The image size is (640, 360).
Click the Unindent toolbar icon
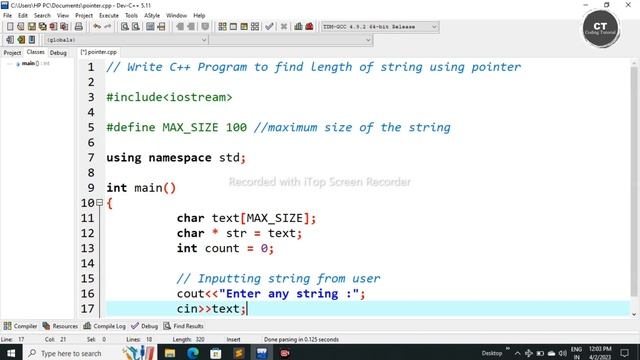click(x=191, y=27)
